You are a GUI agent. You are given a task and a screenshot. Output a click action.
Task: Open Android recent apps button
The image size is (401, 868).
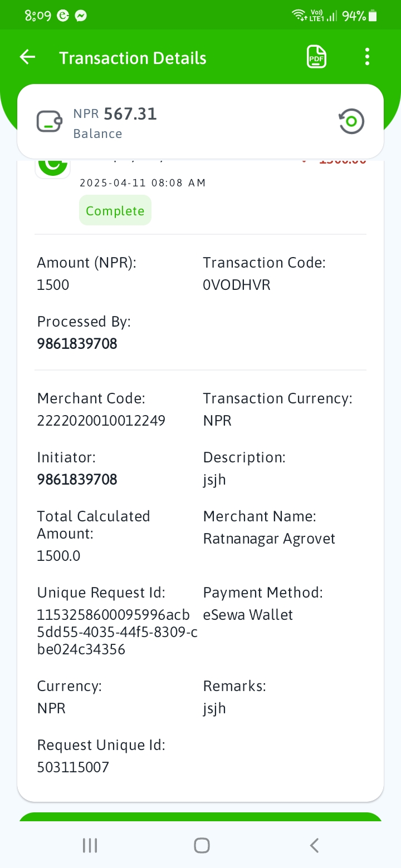pos(90,846)
